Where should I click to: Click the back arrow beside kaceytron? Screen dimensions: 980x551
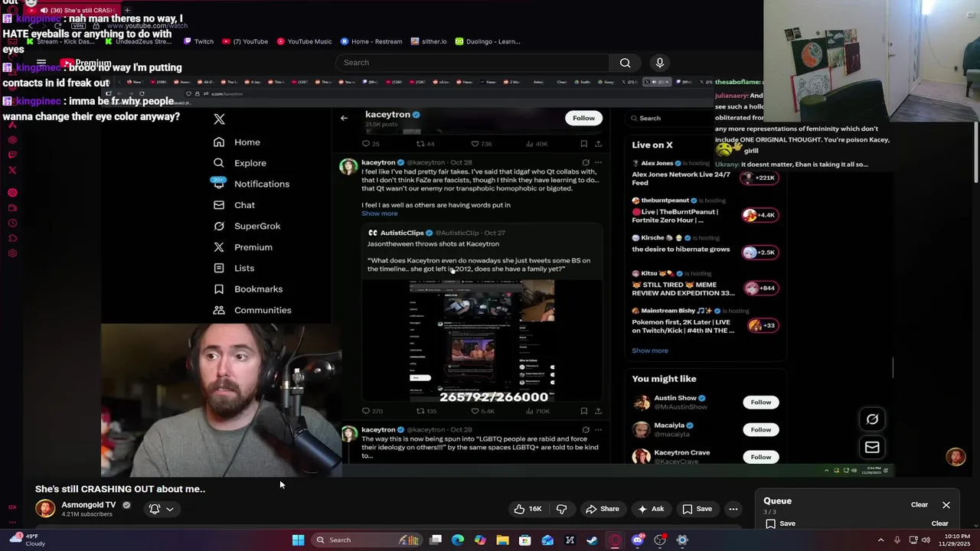[344, 118]
